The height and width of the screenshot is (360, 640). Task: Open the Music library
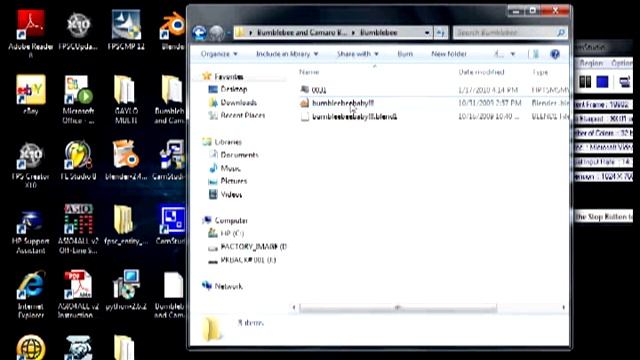pyautogui.click(x=230, y=168)
